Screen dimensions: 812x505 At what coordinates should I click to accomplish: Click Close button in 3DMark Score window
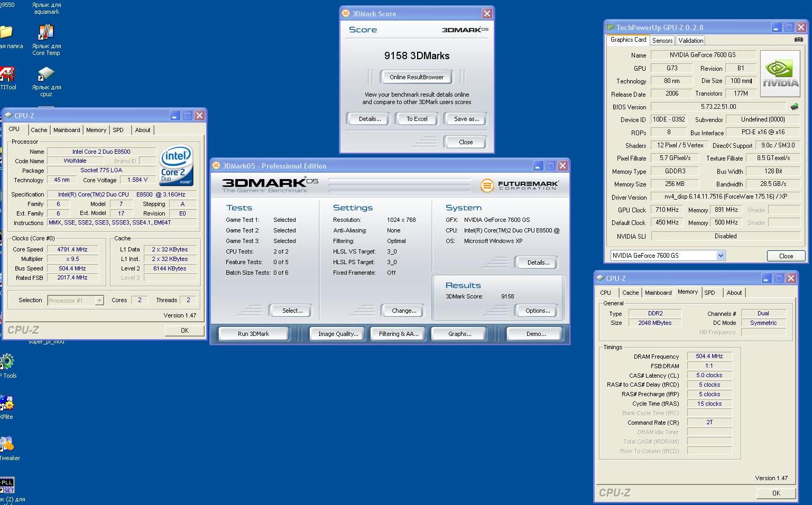(466, 142)
